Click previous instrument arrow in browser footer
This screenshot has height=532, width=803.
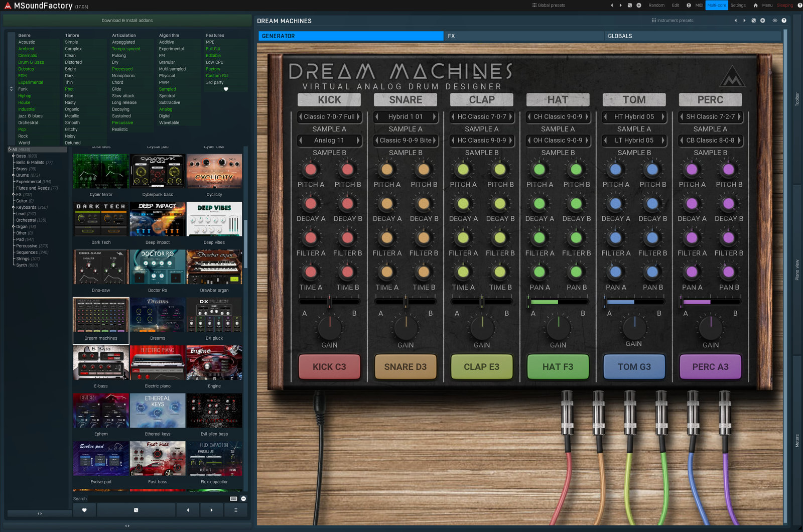click(188, 510)
